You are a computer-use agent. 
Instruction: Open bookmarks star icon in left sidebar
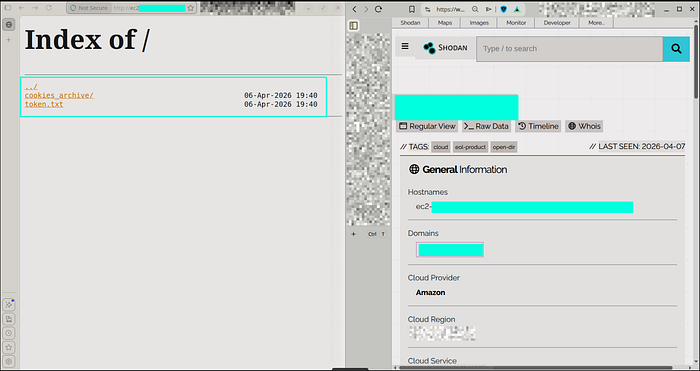coord(9,347)
